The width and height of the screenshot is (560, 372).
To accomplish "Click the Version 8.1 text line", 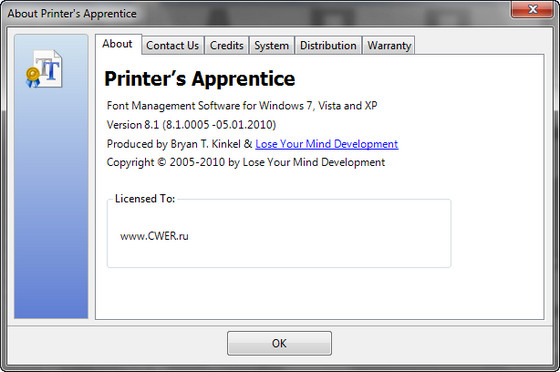I will click(x=191, y=125).
